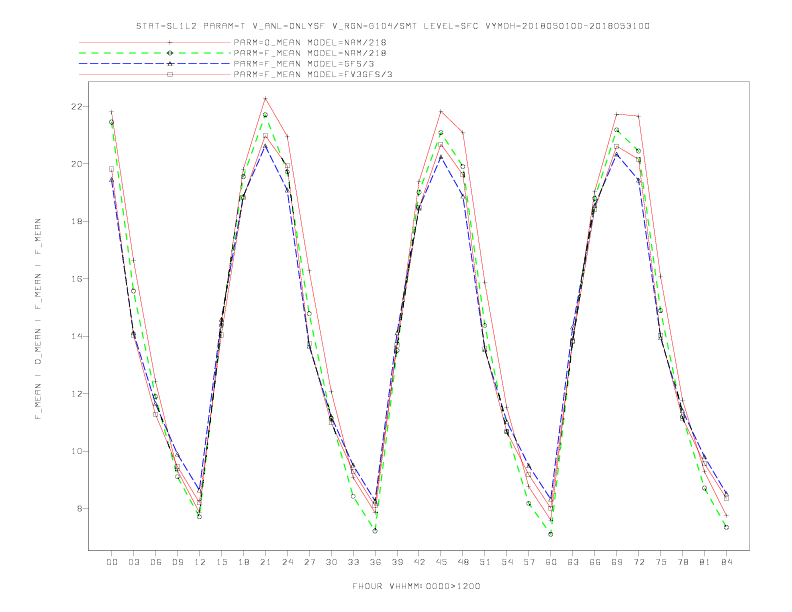Click the triangle marker in the GFS/3 legend line
Viewport: 792px width, 612px height.
pos(170,64)
